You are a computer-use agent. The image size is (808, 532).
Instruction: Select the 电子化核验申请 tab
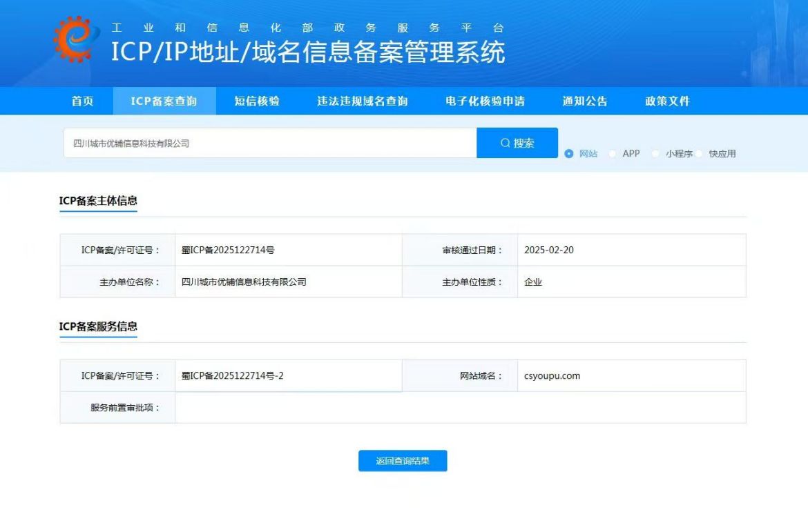[x=485, y=101]
